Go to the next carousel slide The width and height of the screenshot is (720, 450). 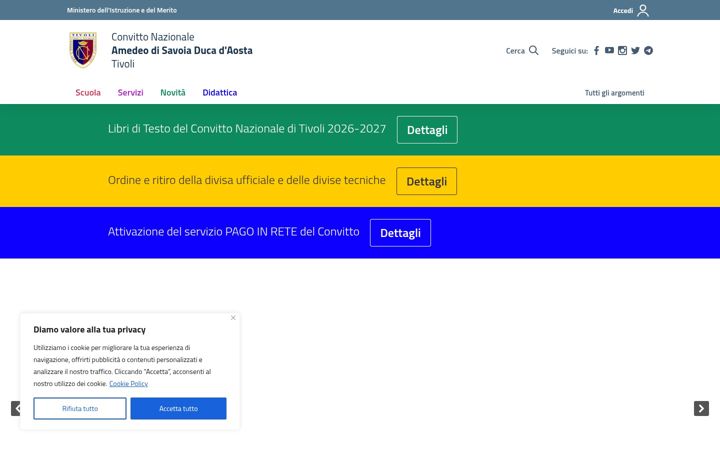pyautogui.click(x=701, y=408)
